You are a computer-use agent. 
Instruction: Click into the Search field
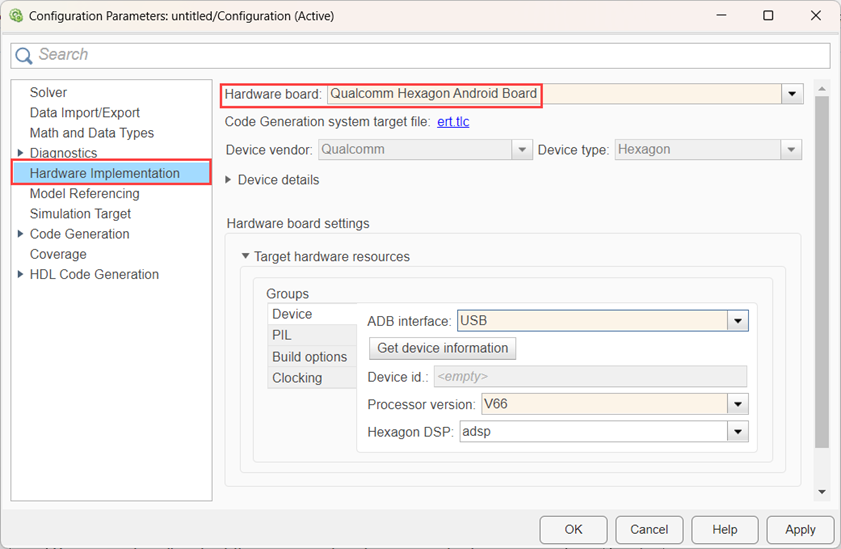tap(430, 55)
